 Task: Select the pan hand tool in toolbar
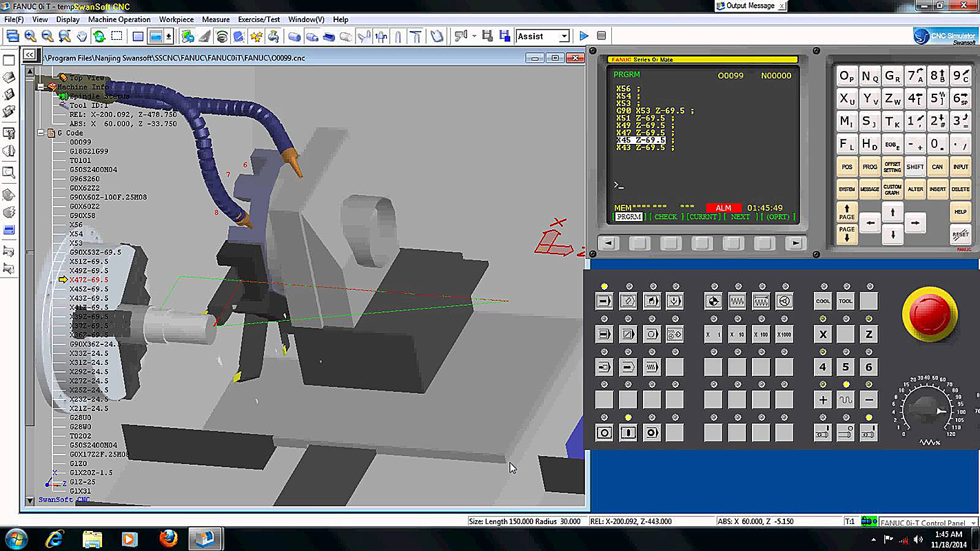(x=82, y=36)
